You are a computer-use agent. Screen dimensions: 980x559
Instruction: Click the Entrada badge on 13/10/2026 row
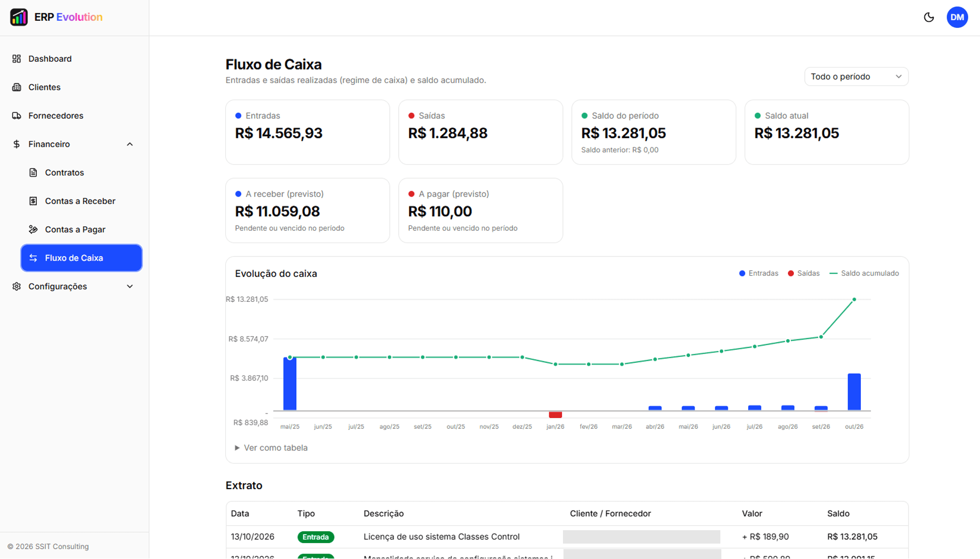pos(316,537)
